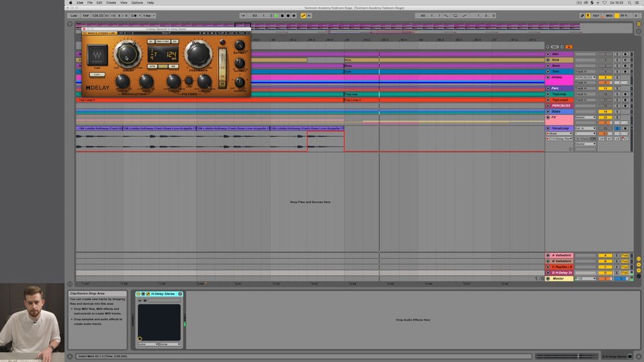Click the punch-in switch icon

coord(446,15)
